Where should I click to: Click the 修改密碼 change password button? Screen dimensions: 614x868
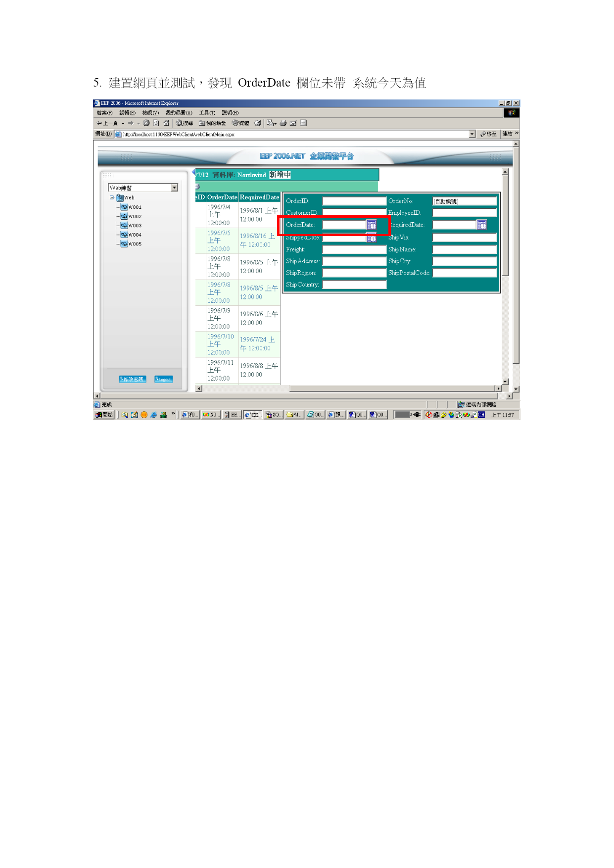133,379
